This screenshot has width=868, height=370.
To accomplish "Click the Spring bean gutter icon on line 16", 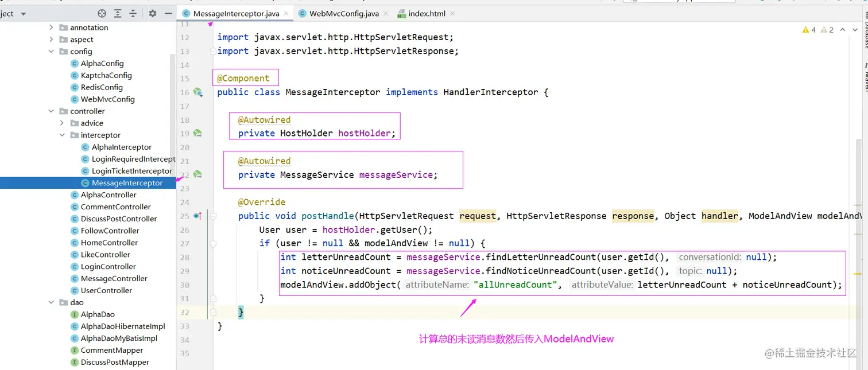I will pos(198,92).
